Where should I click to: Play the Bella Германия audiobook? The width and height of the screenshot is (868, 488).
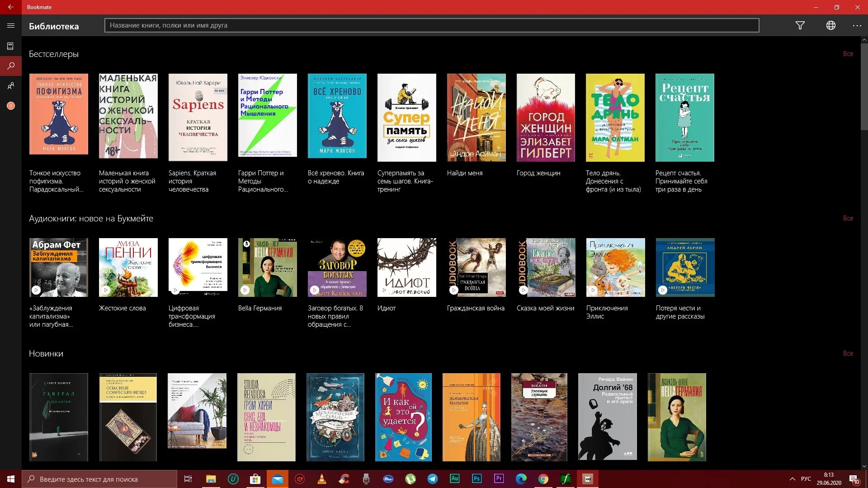[x=245, y=290]
